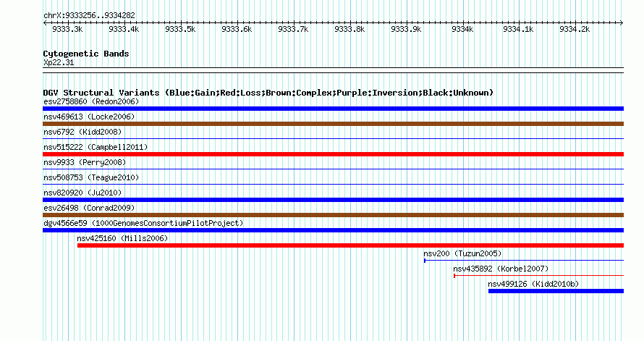Click the esv2758860 (Redon2006) variant label
The image size is (644, 341).
tap(91, 101)
